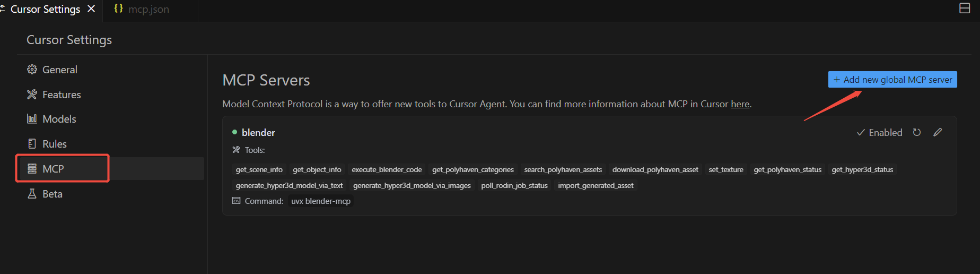Viewport: 980px width, 274px height.
Task: Click the generate_hyper3d_model_via_text tool tag
Action: (290, 185)
